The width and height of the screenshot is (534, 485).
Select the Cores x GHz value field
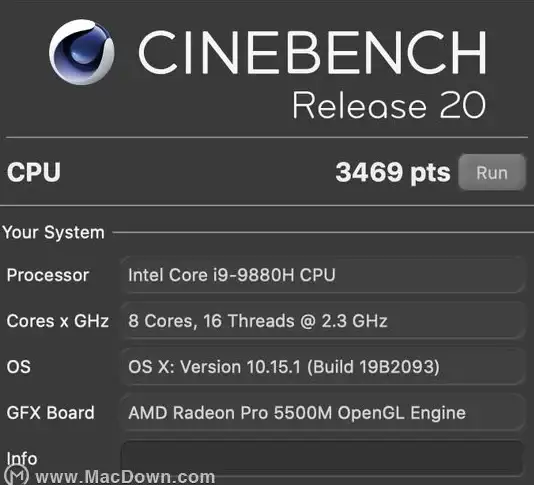323,321
